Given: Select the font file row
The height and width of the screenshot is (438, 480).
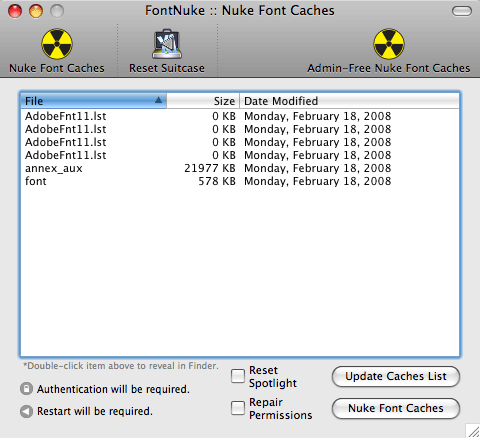Looking at the screenshot, I should 240,181.
